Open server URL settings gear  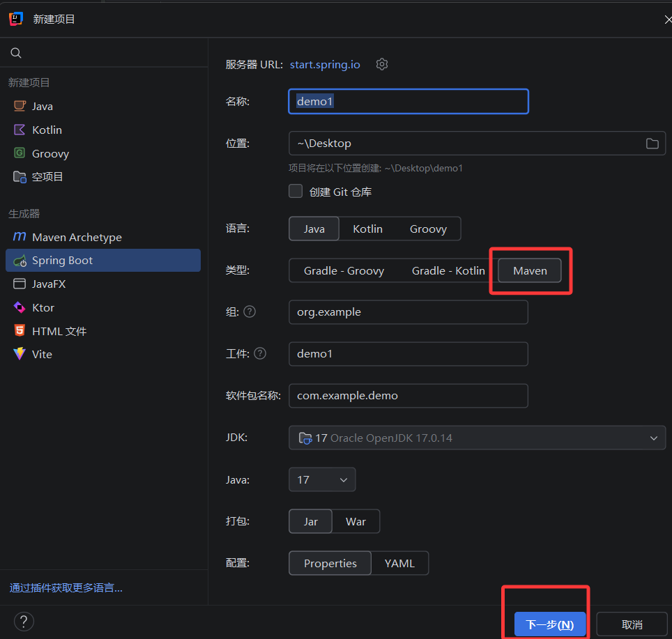pos(382,64)
